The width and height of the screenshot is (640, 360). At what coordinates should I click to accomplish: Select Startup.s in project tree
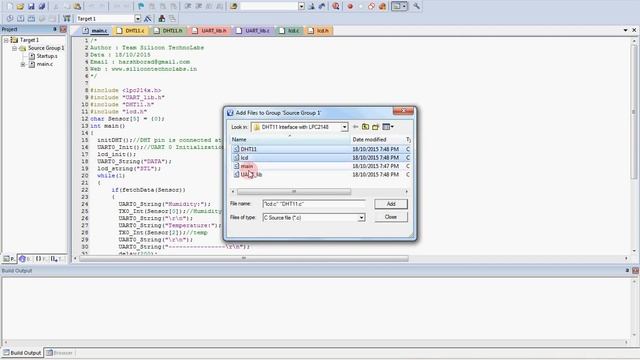click(x=47, y=56)
